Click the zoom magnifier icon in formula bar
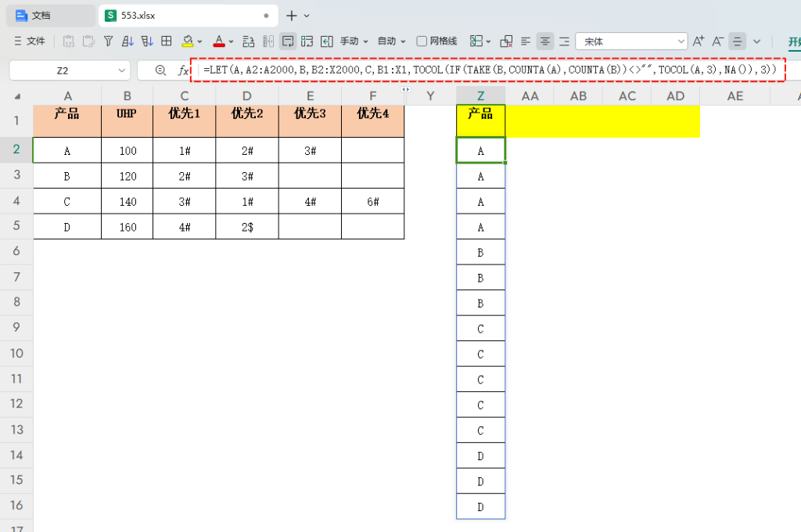Screen dimensions: 801x532 tap(160, 70)
